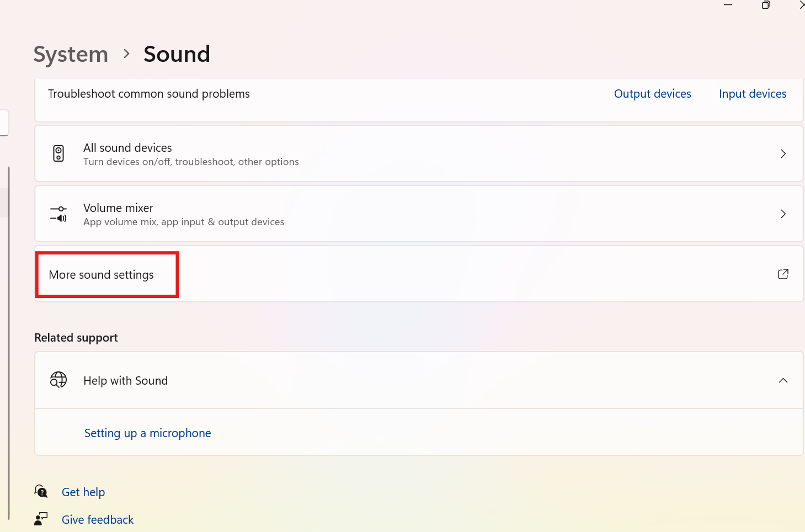The width and height of the screenshot is (805, 532).
Task: Click the Help with Sound globe icon
Action: click(x=58, y=380)
